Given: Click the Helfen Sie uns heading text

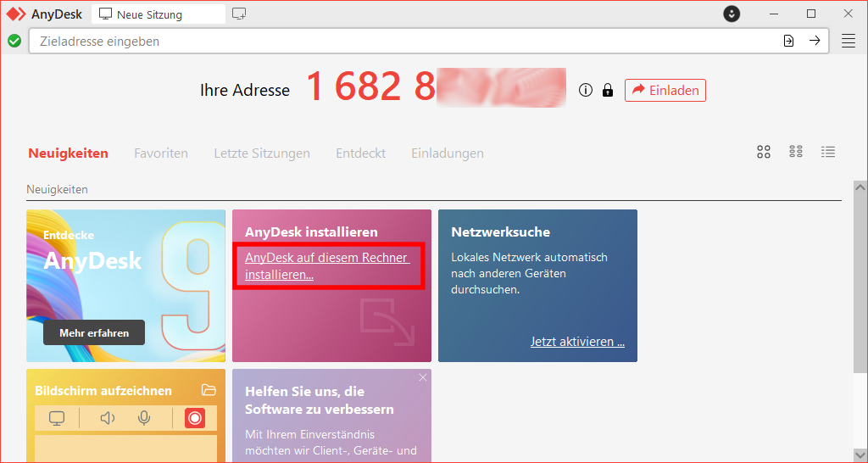Looking at the screenshot, I should (320, 400).
